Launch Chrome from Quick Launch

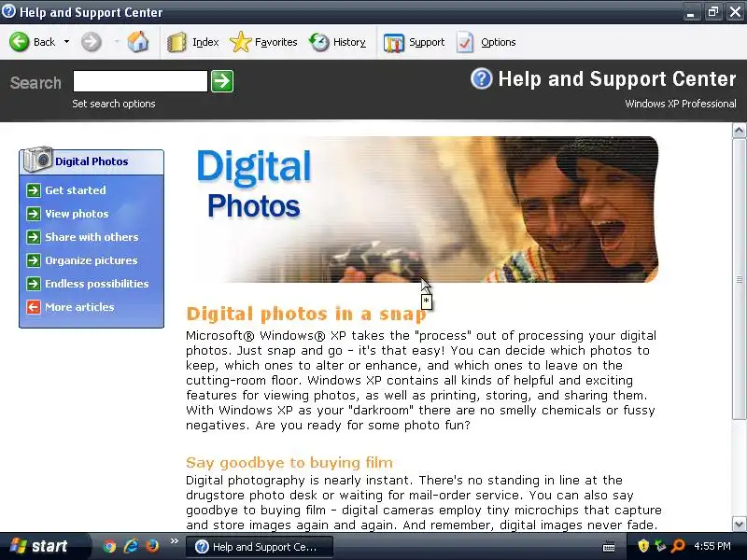point(109,546)
